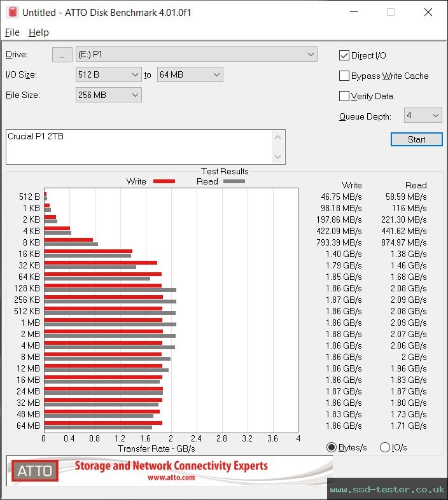Click the 512 B read value 58.59 MB/s
This screenshot has height=500, width=448.
click(406, 197)
